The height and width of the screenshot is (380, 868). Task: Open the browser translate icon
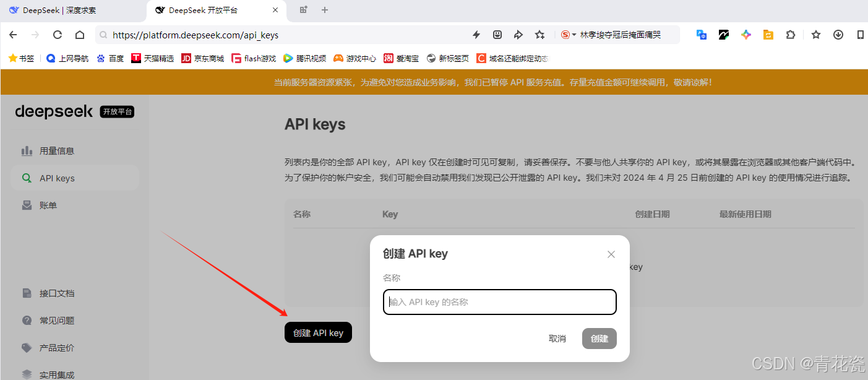(701, 35)
